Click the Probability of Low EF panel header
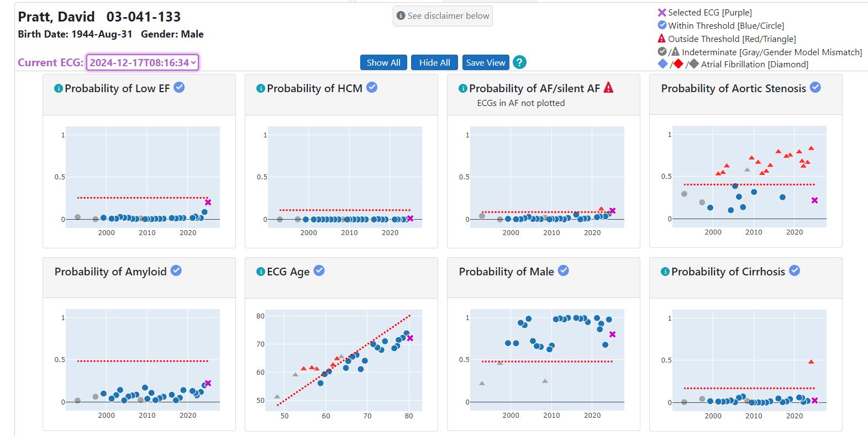This screenshot has height=436, width=868. point(139,94)
